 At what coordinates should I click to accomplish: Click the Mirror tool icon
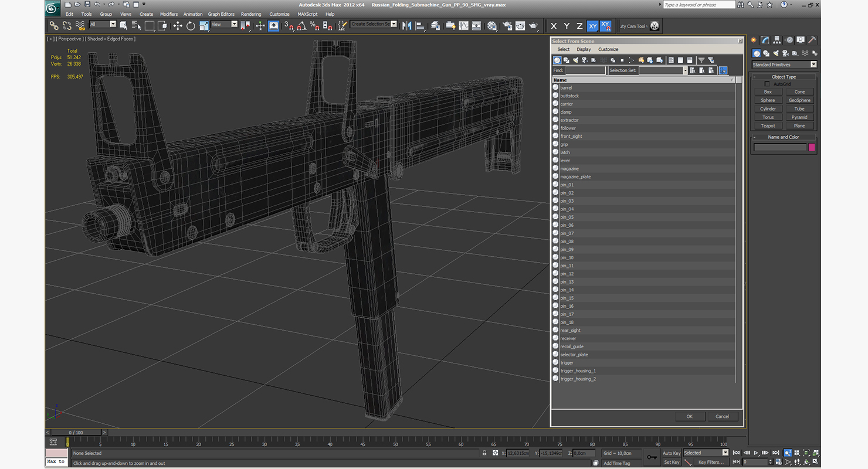[x=406, y=26]
